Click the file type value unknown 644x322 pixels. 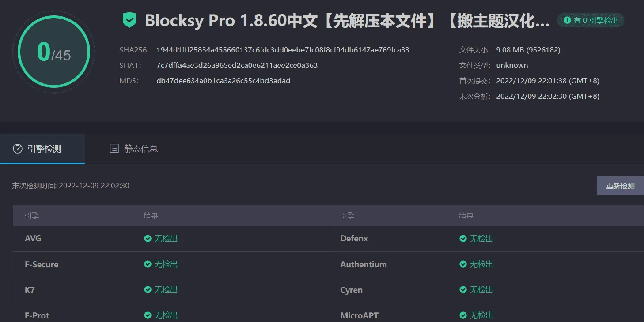[x=512, y=65]
